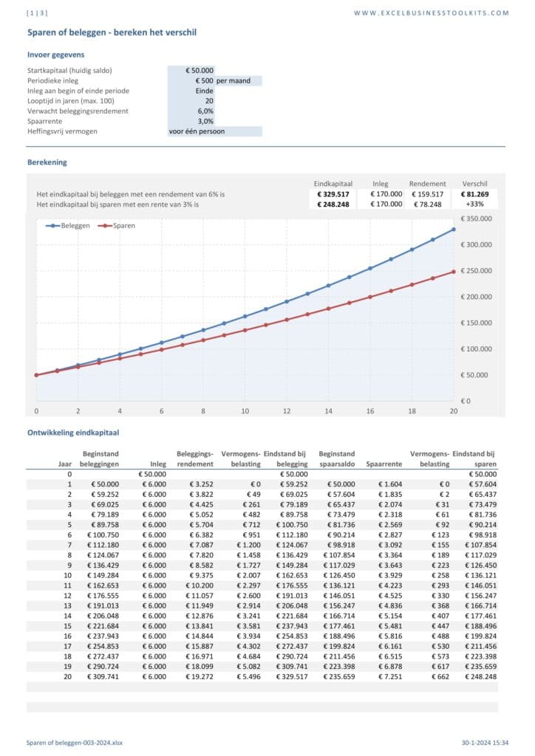This screenshot has width=535, height=756.
Task: Click the Beleggen legend entry in chart
Action: [x=67, y=226]
